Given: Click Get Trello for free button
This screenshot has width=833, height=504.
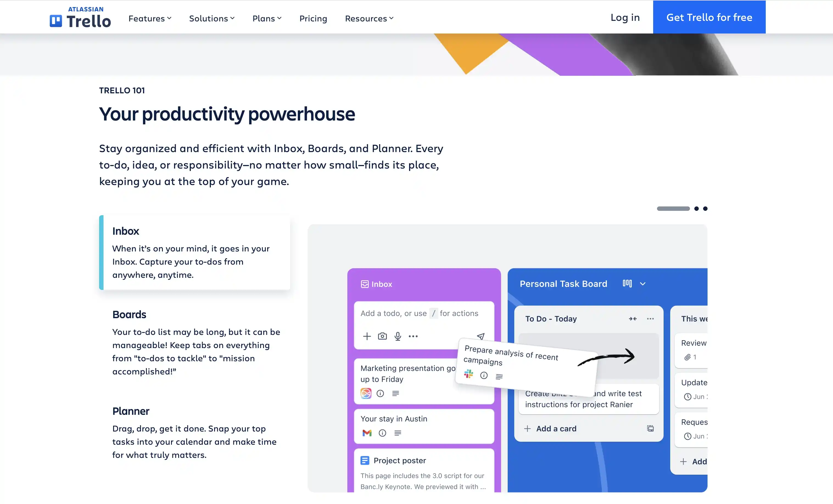Looking at the screenshot, I should click(x=709, y=17).
